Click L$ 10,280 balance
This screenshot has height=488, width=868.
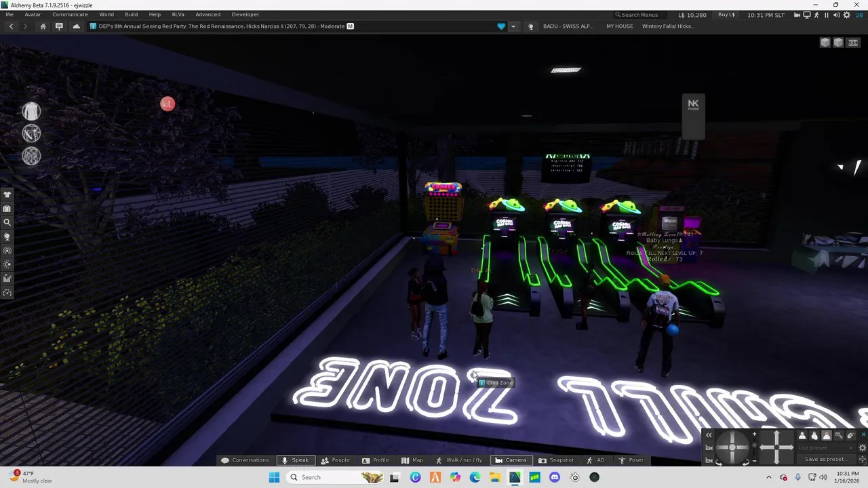(x=692, y=14)
